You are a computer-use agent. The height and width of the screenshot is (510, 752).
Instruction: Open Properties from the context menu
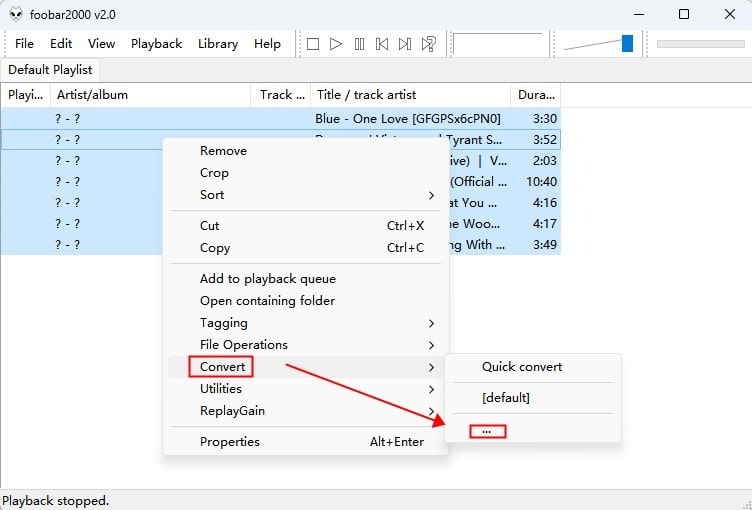(x=305, y=442)
